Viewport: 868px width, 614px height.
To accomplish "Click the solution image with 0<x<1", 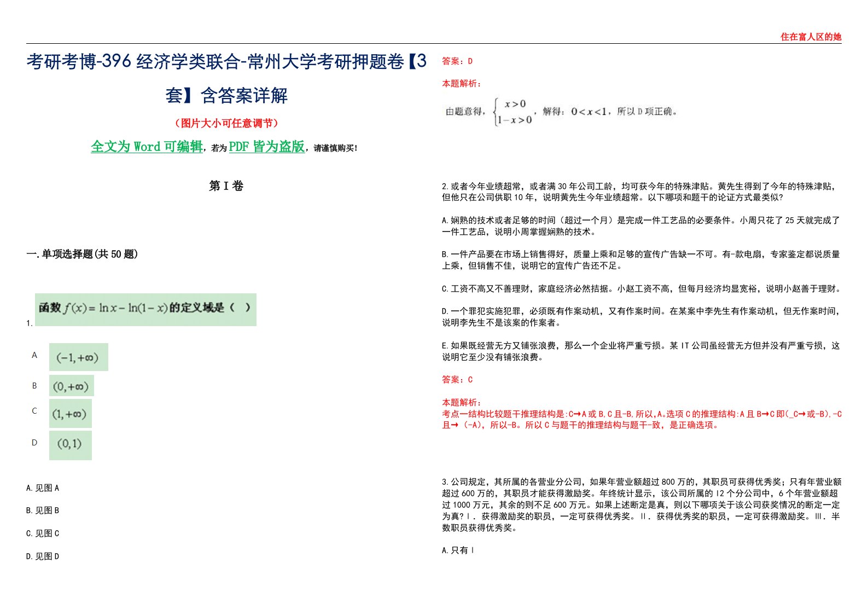I will 561,112.
